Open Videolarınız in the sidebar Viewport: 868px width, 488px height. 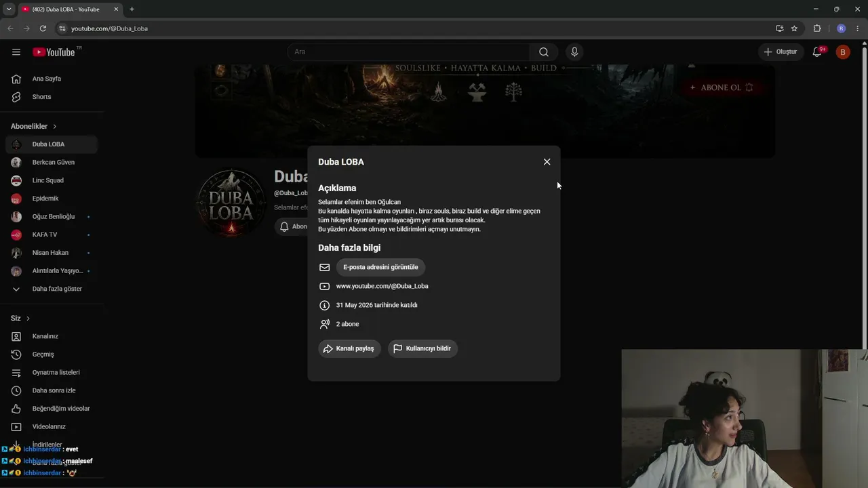52,427
